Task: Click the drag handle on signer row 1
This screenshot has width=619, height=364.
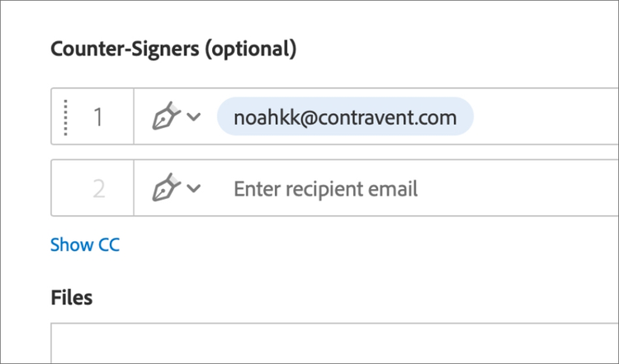Action: (x=65, y=117)
